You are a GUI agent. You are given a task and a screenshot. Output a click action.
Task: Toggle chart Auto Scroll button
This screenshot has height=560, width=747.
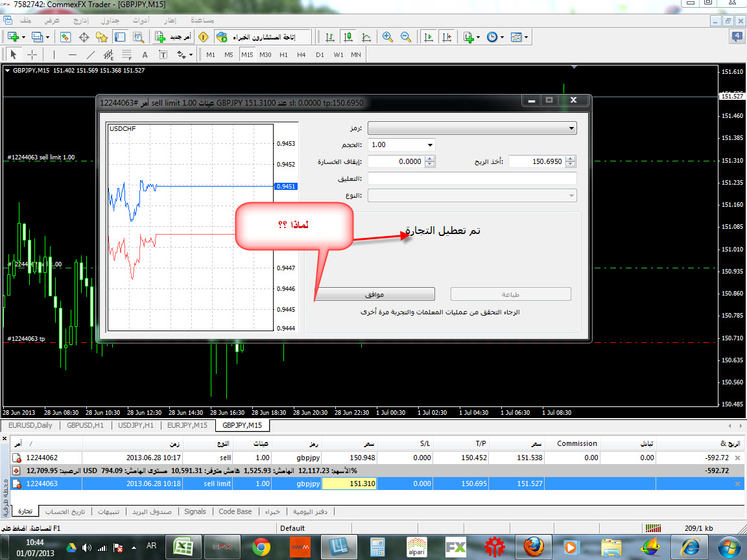(x=428, y=37)
